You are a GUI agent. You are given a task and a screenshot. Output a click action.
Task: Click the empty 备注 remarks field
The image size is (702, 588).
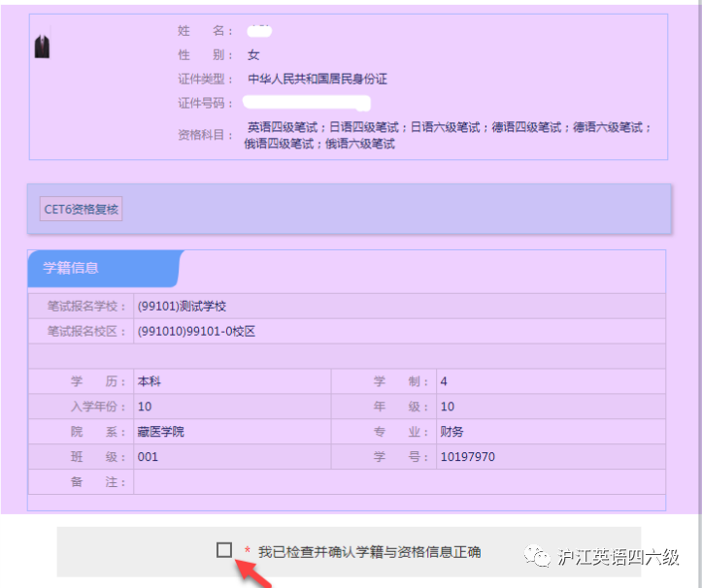tap(398, 481)
